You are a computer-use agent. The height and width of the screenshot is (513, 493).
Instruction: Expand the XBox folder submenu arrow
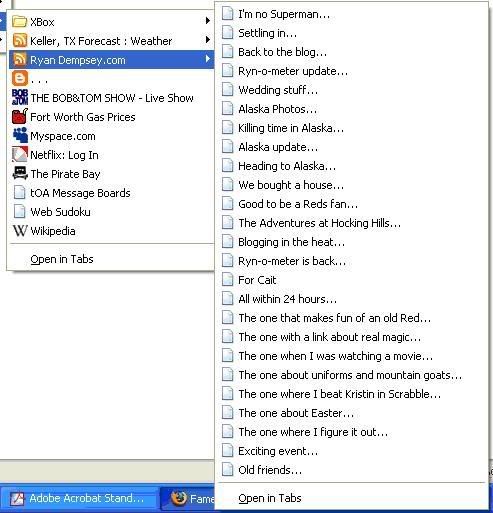pos(208,21)
